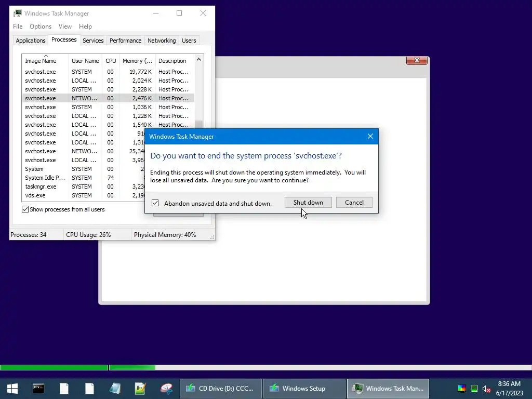
Task: Click the color display tray icon
Action: coord(462,389)
